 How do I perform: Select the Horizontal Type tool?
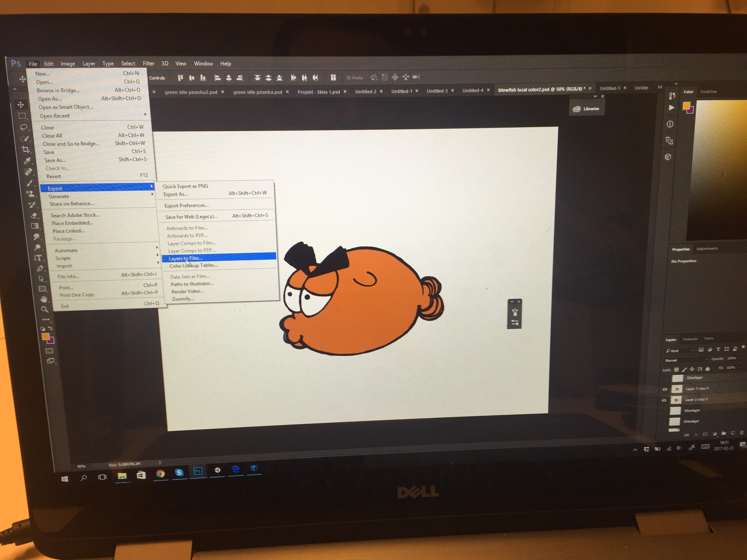38,258
